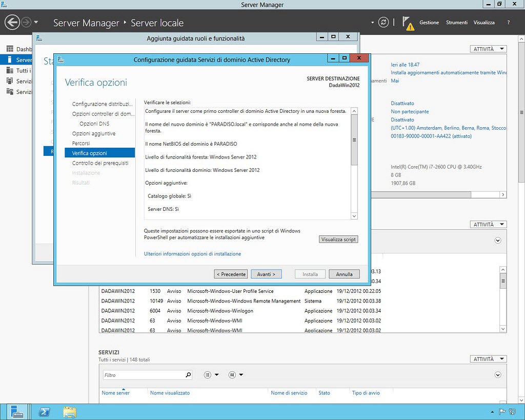The image size is (525, 420).
Task: Open the help question mark menu
Action: [x=508, y=23]
